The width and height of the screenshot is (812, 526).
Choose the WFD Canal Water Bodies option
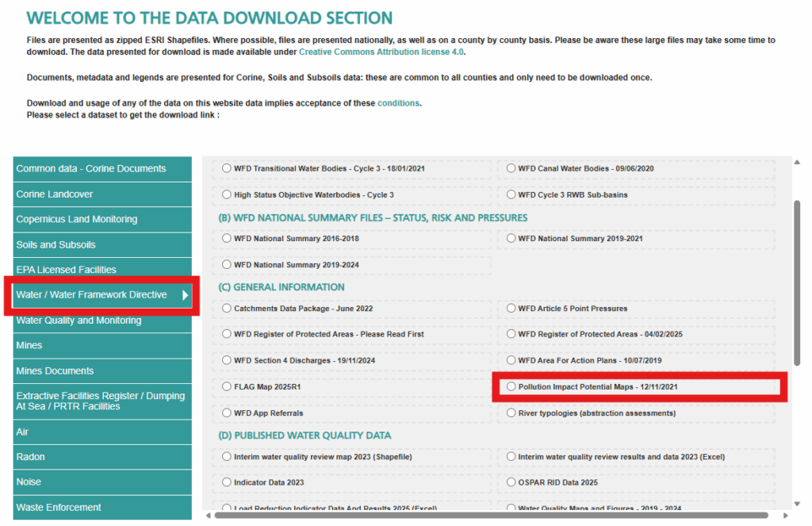pyautogui.click(x=511, y=168)
